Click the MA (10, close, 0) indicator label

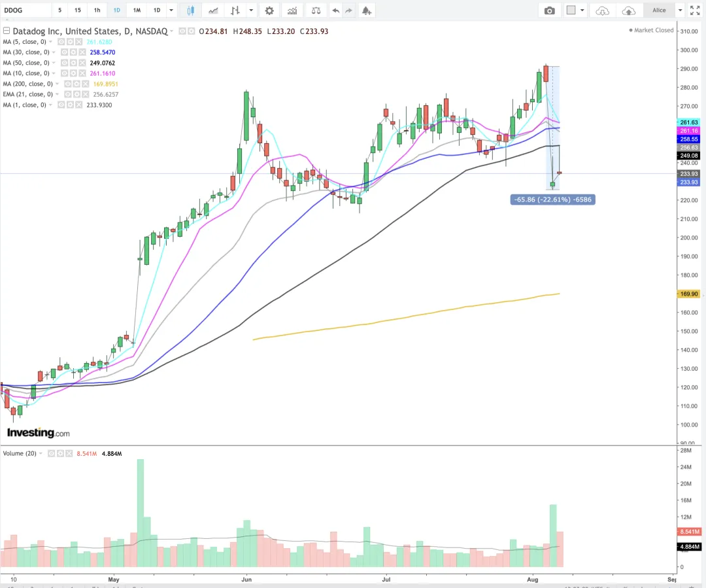(x=26, y=73)
